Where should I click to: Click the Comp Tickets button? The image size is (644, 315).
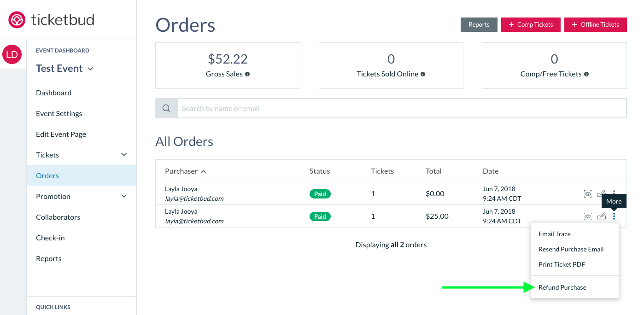click(x=531, y=24)
